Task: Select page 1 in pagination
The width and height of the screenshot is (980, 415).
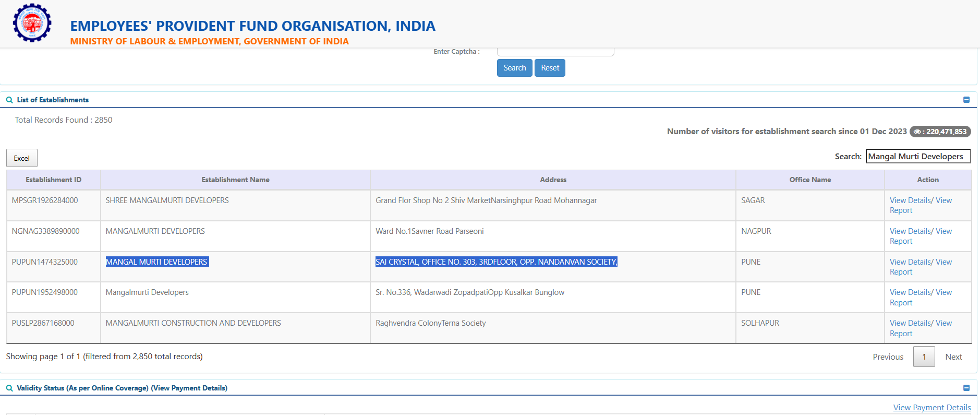Action: pos(924,357)
